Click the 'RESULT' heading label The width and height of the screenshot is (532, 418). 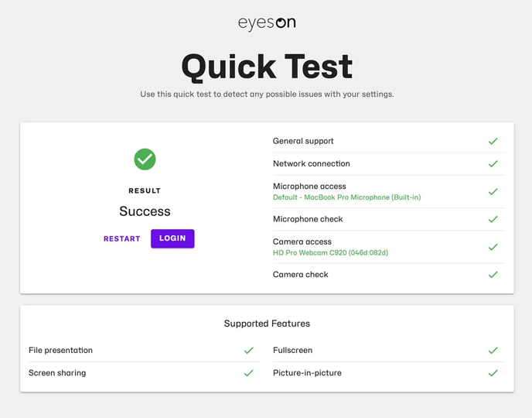[x=145, y=190]
